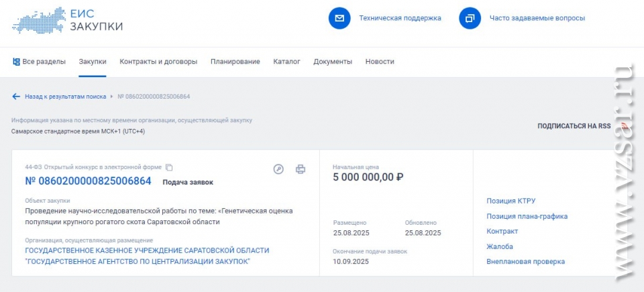Click the Жалоба link

500,247
